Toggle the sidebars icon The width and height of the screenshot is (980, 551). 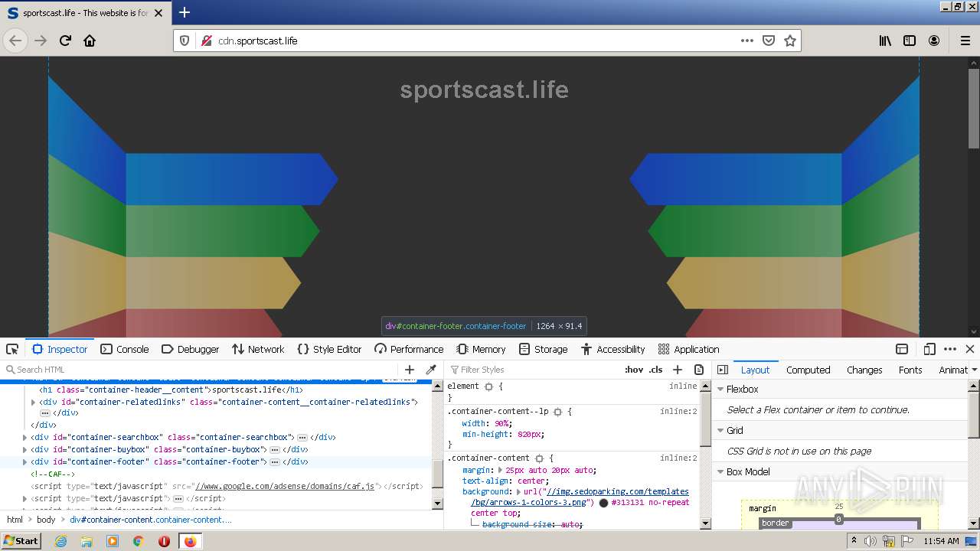click(910, 41)
